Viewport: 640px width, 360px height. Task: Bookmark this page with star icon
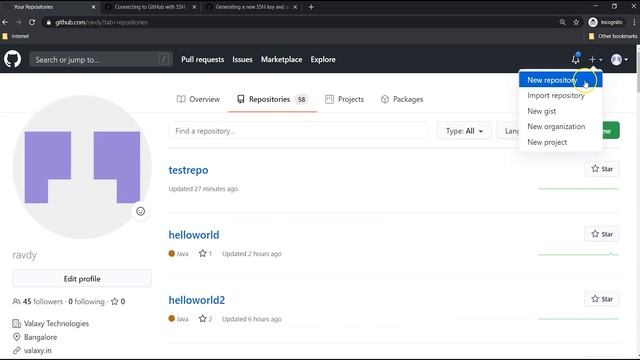click(x=576, y=22)
